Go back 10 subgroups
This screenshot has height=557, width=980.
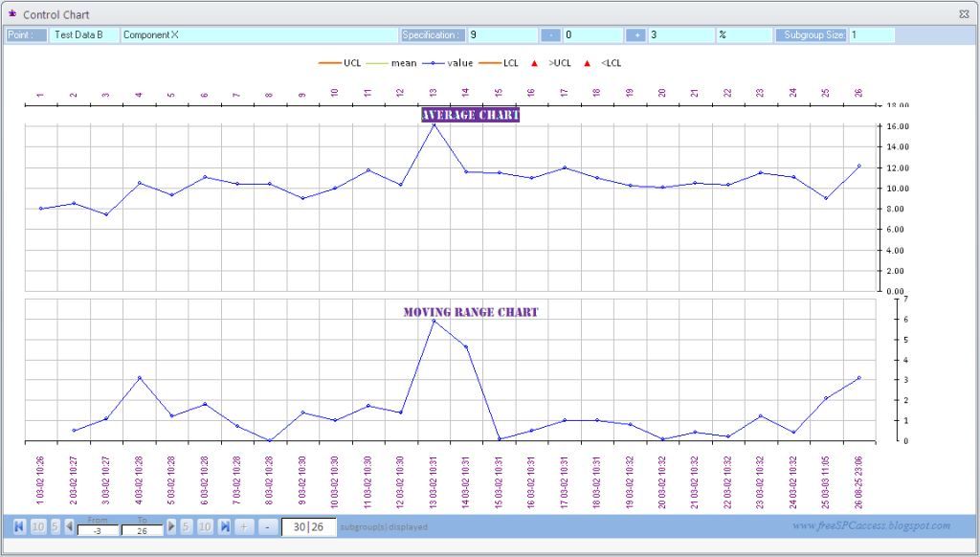pyautogui.click(x=38, y=526)
